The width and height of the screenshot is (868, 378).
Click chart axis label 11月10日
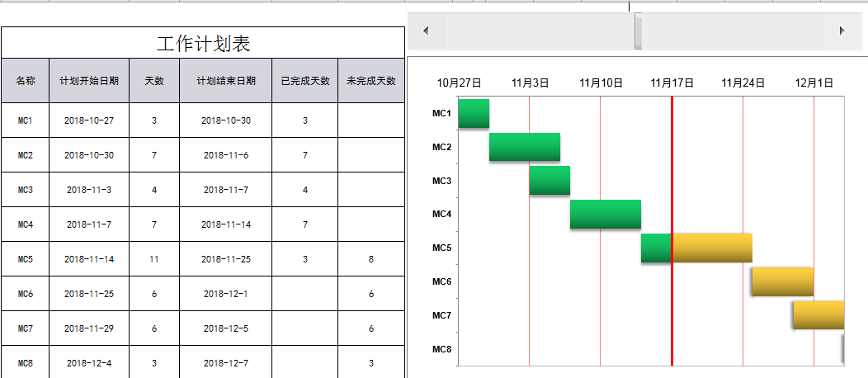coord(601,83)
